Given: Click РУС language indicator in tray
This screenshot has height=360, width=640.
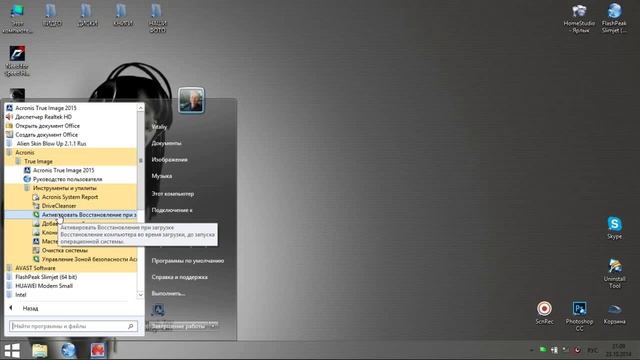Looking at the screenshot, I should click(592, 350).
